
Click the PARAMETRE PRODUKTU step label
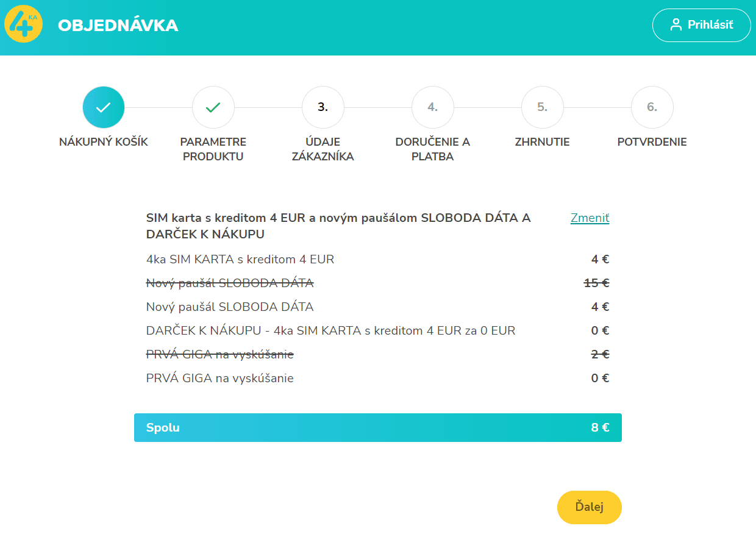(213, 149)
